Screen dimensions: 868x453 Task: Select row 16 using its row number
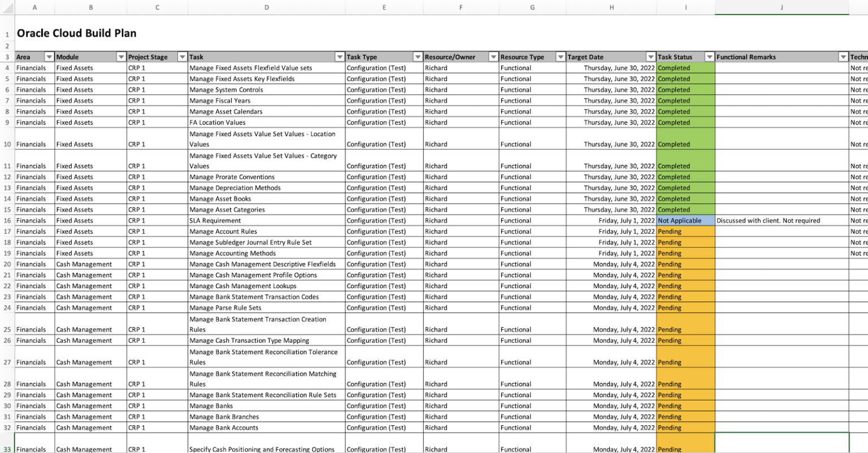point(7,220)
